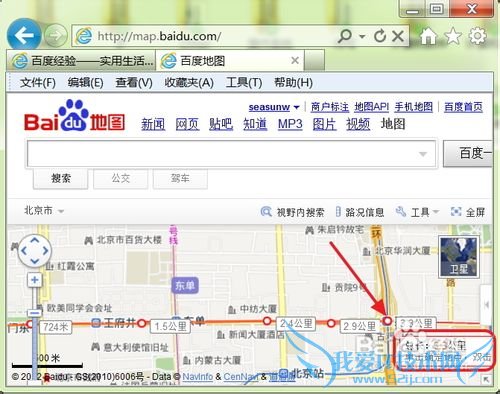Image resolution: width=500 pixels, height=394 pixels.
Task: Switch map to 全屏 fullscreen
Action: (468, 212)
